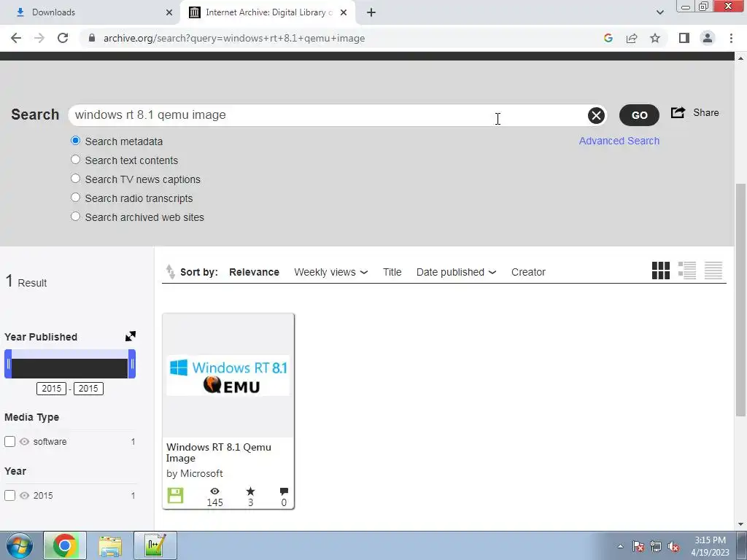Select Search text contents option
This screenshot has width=747, height=560.
click(75, 160)
